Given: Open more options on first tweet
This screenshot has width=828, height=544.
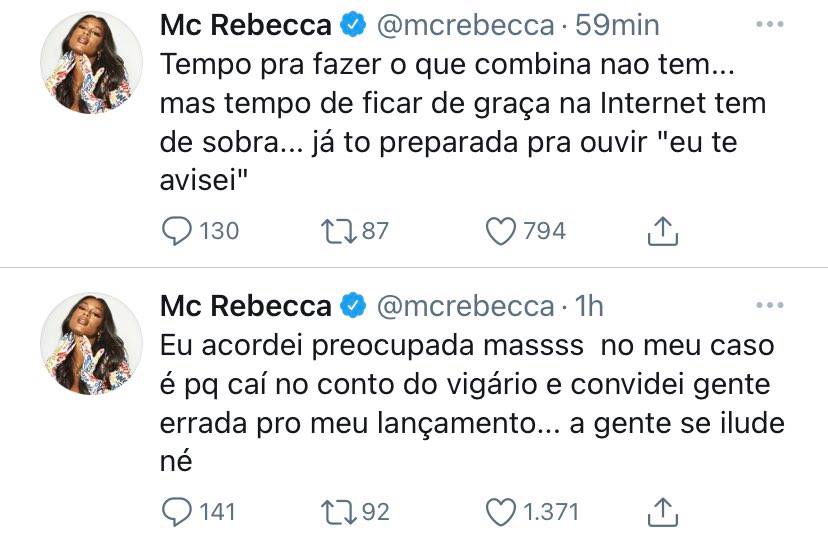Looking at the screenshot, I should click(x=769, y=24).
